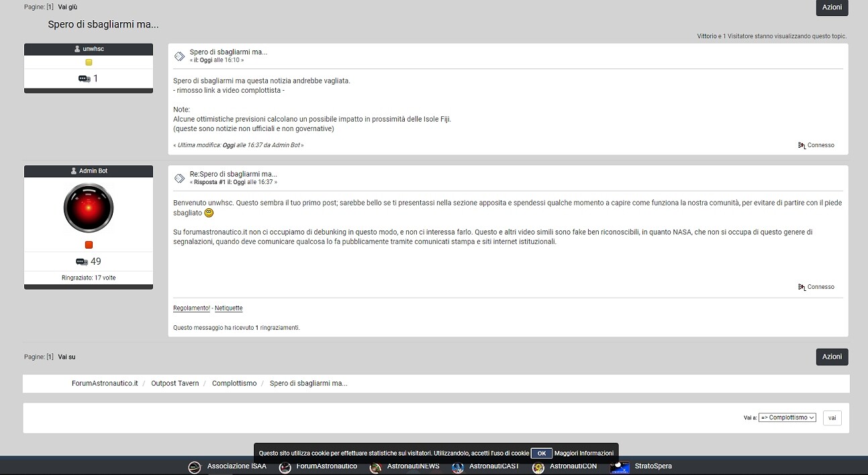
Task: Click the AstronautiCON footer logo icon
Action: coord(538,468)
